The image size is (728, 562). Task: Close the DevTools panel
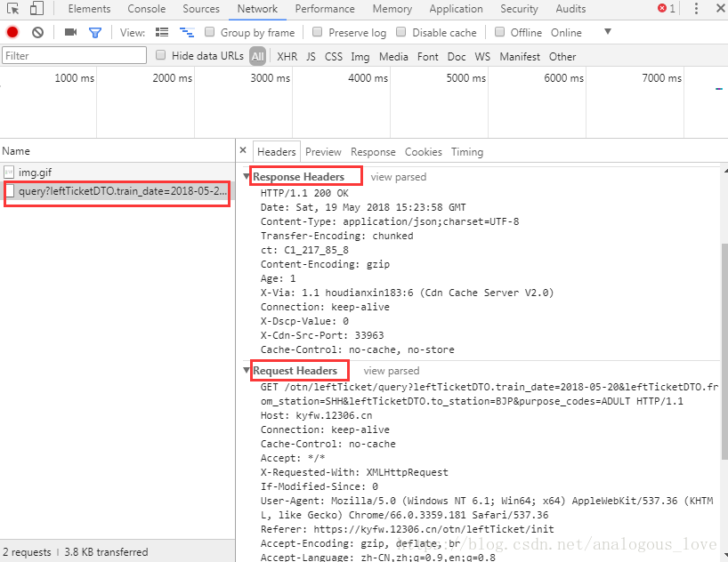point(721,8)
